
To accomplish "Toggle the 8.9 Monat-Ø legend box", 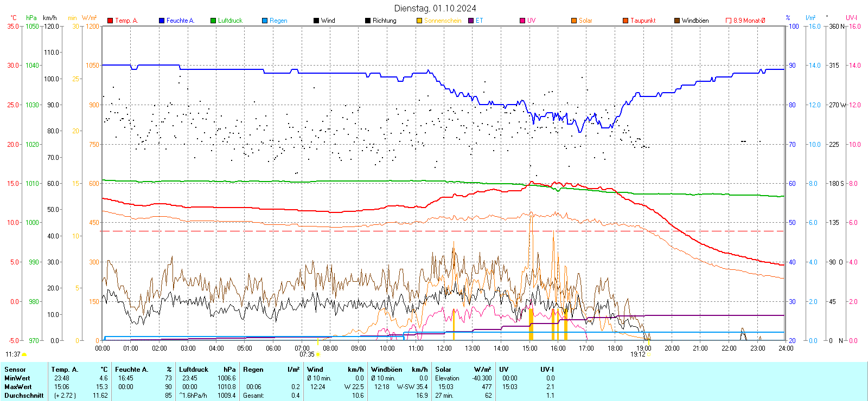I will click(x=729, y=21).
